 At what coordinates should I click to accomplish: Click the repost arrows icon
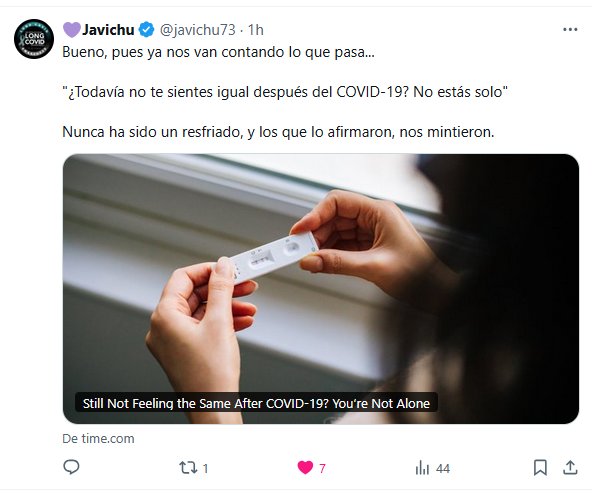[x=188, y=468]
